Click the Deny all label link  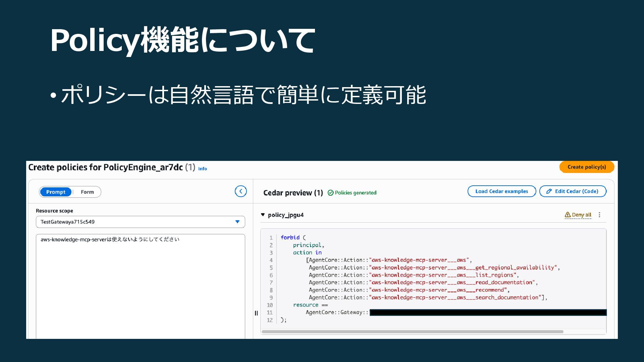[x=582, y=215]
